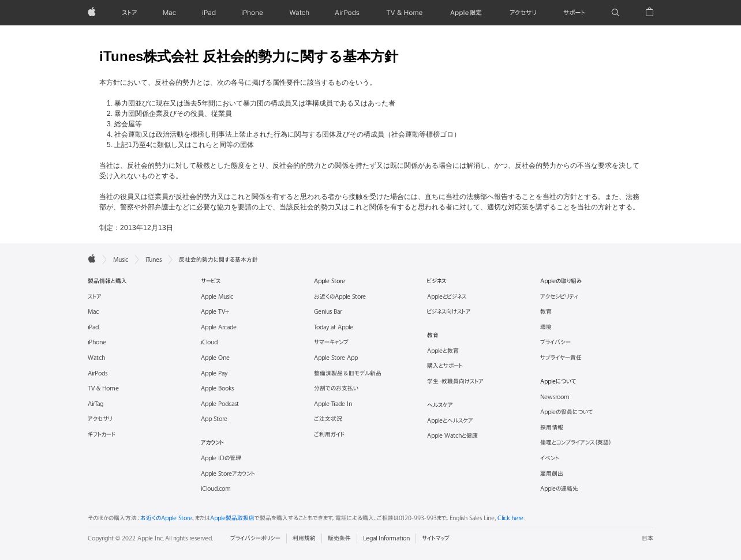Open the shopping bag icon
Screen dimensions: 741x560
649,12
